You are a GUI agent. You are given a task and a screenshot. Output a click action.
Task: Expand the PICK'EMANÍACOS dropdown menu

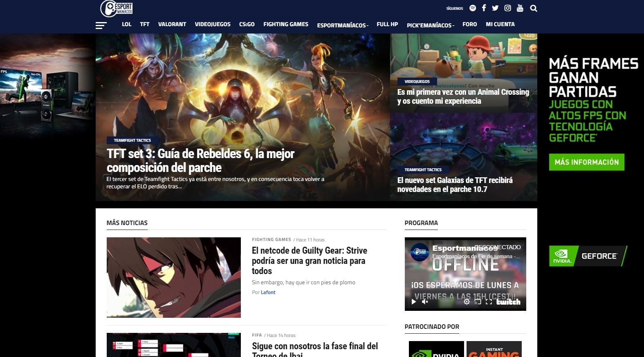(x=430, y=25)
